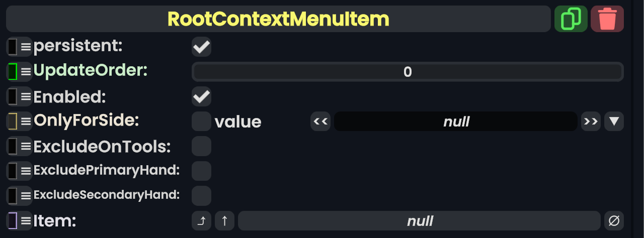Click the OnlyForSide null value field

[455, 122]
